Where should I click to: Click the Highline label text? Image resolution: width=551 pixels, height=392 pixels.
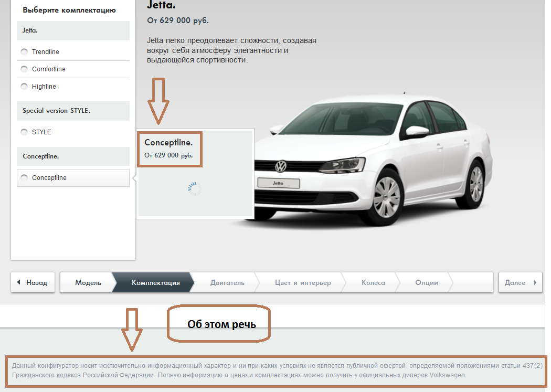[44, 87]
